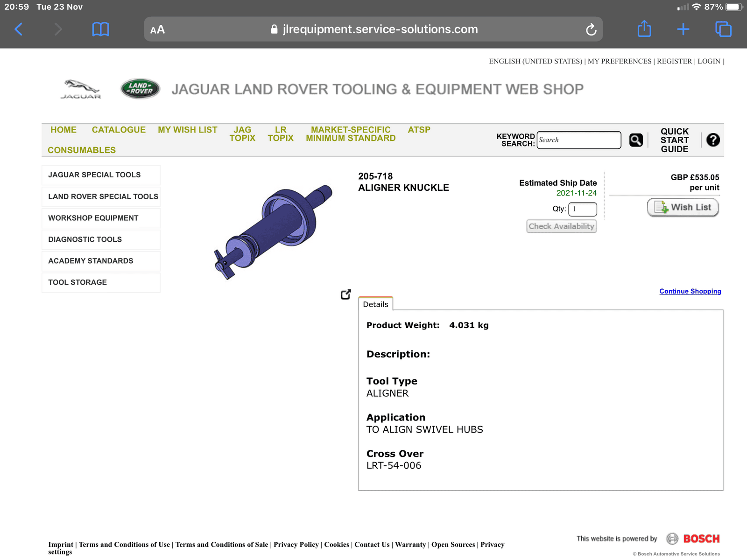Focus the keyword Search field
747x560 pixels.
coord(579,140)
